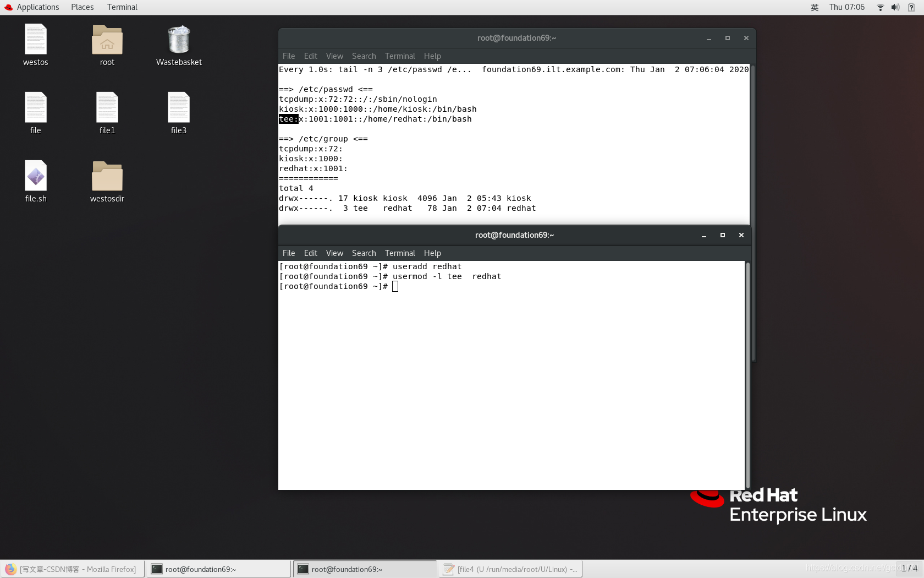Open the clock Thu 07:06 calendar
This screenshot has height=578, width=924.
click(x=847, y=7)
